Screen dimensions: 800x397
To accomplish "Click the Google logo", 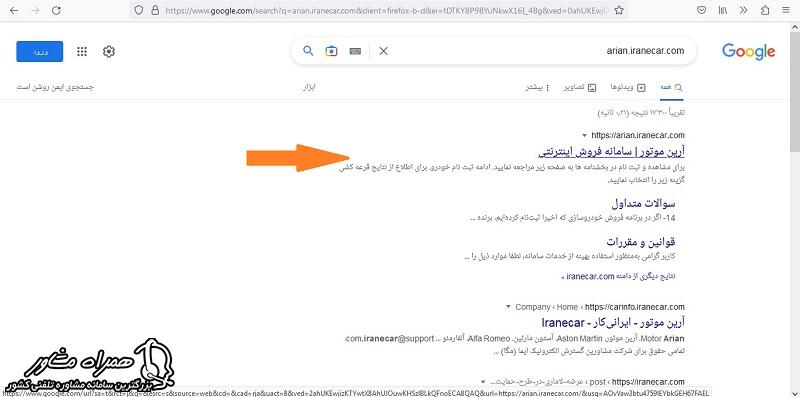I will [748, 52].
